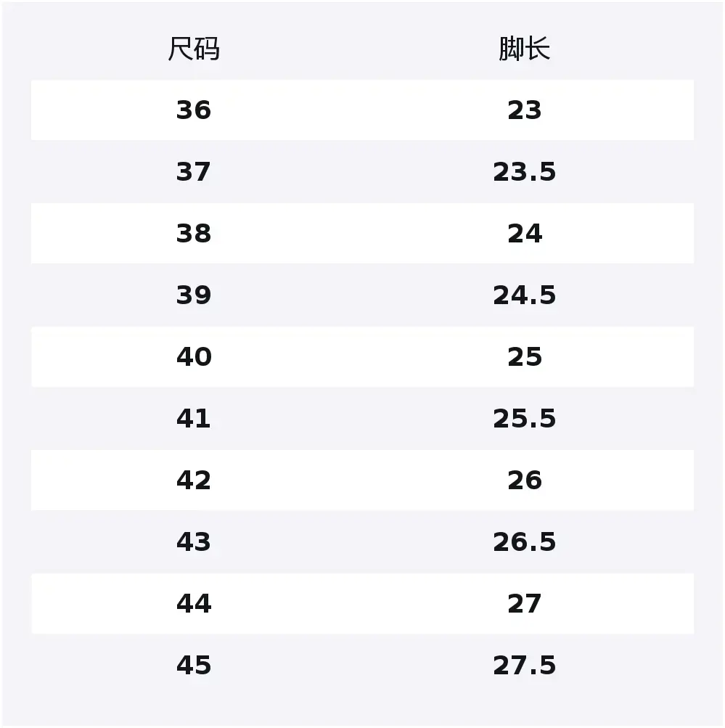The width and height of the screenshot is (725, 728).
Task: Select size 37 cell
Action: pyautogui.click(x=194, y=172)
